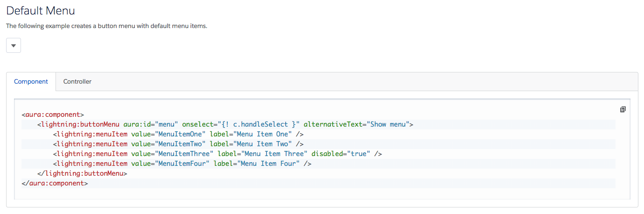
Task: Click the opening lightning:buttonMenu tag name
Action: [80, 124]
